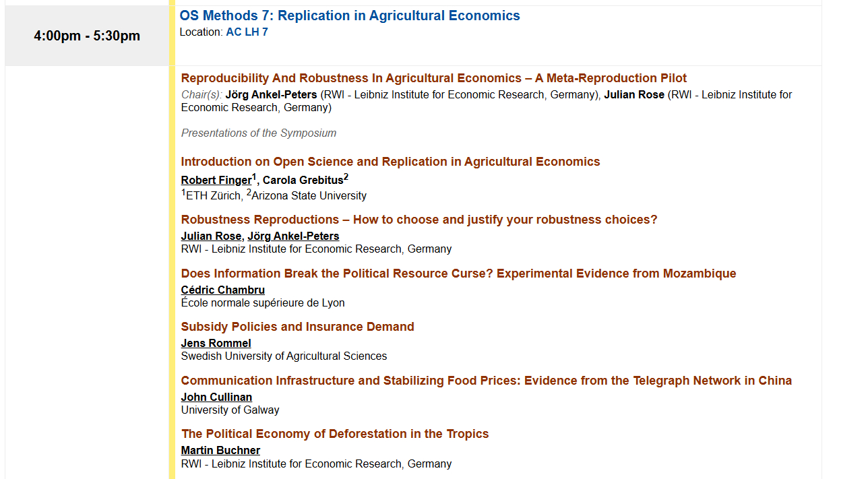The image size is (868, 479).
Task: Click chair Jörg Ankel-Peters in Chair(s) line
Action: click(x=271, y=95)
